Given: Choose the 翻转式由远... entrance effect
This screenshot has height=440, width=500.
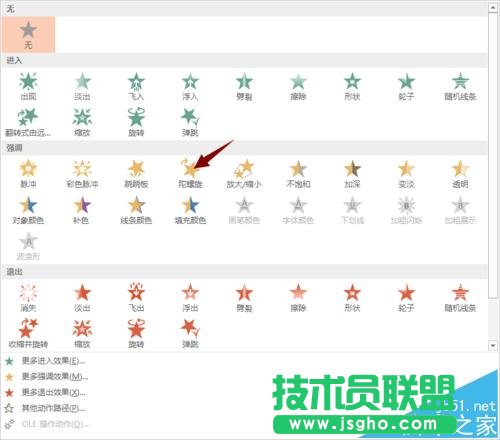Looking at the screenshot, I should pyautogui.click(x=28, y=122).
